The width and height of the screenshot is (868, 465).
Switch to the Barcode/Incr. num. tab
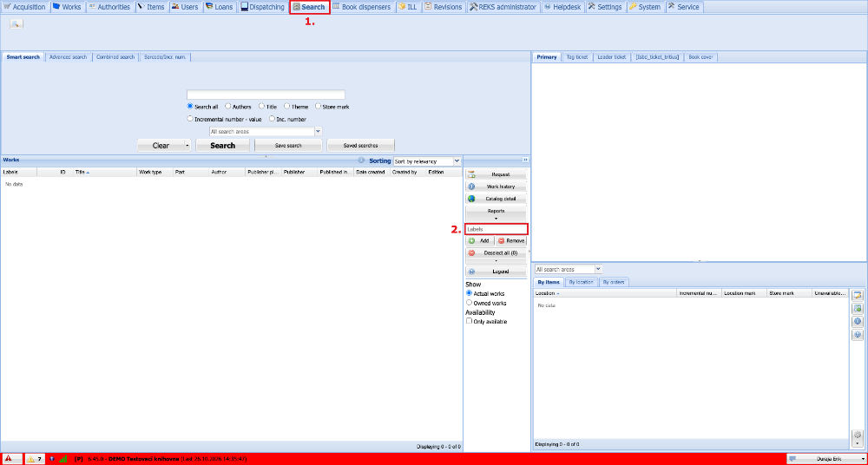coord(165,57)
